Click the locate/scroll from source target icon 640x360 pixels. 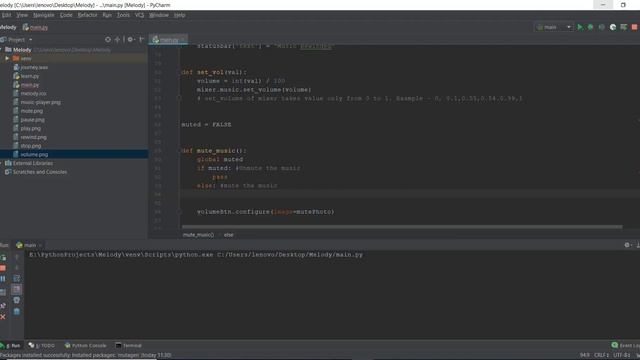click(108, 40)
